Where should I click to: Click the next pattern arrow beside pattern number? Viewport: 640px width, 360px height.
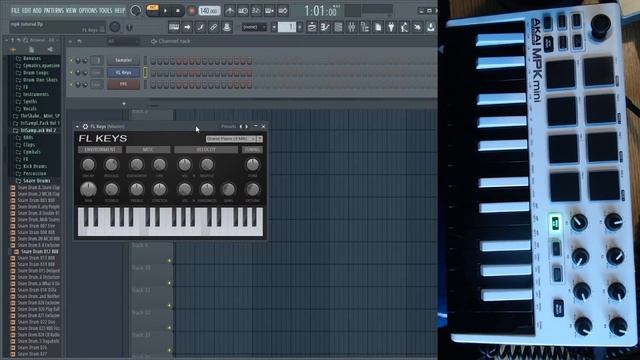300,27
